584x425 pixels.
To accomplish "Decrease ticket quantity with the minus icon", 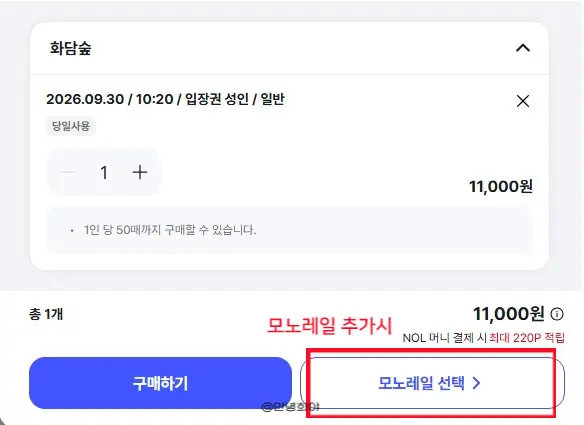I will click(69, 172).
